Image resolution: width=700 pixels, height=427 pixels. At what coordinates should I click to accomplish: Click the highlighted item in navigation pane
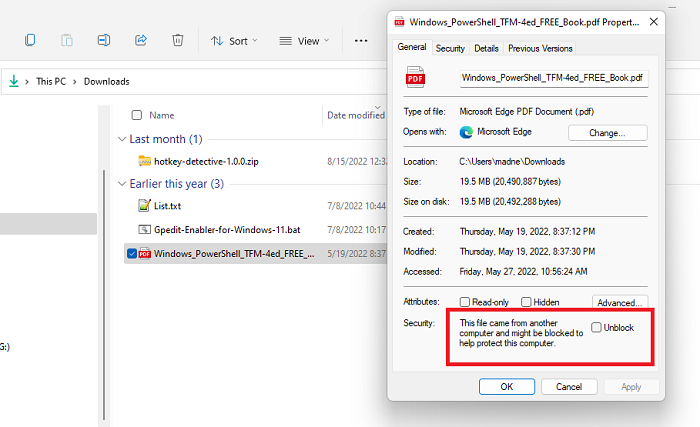[x=48, y=224]
